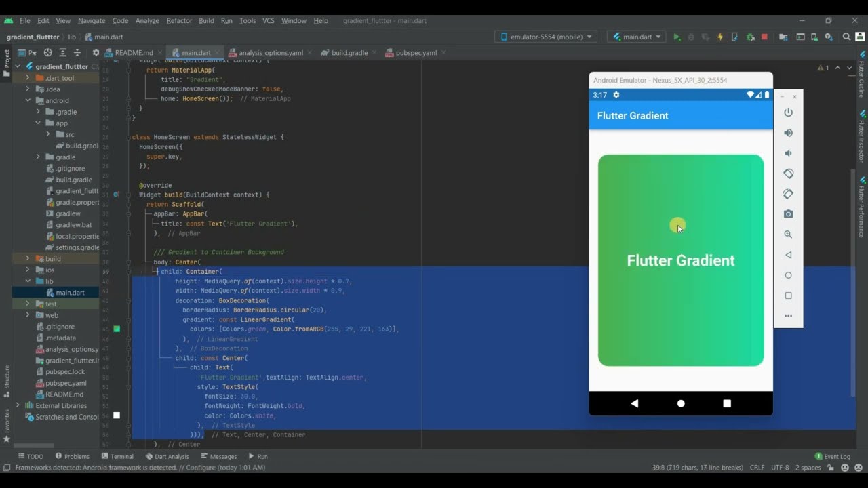Click the white color gutter swatch
Image resolution: width=868 pixels, height=488 pixels.
pyautogui.click(x=117, y=415)
